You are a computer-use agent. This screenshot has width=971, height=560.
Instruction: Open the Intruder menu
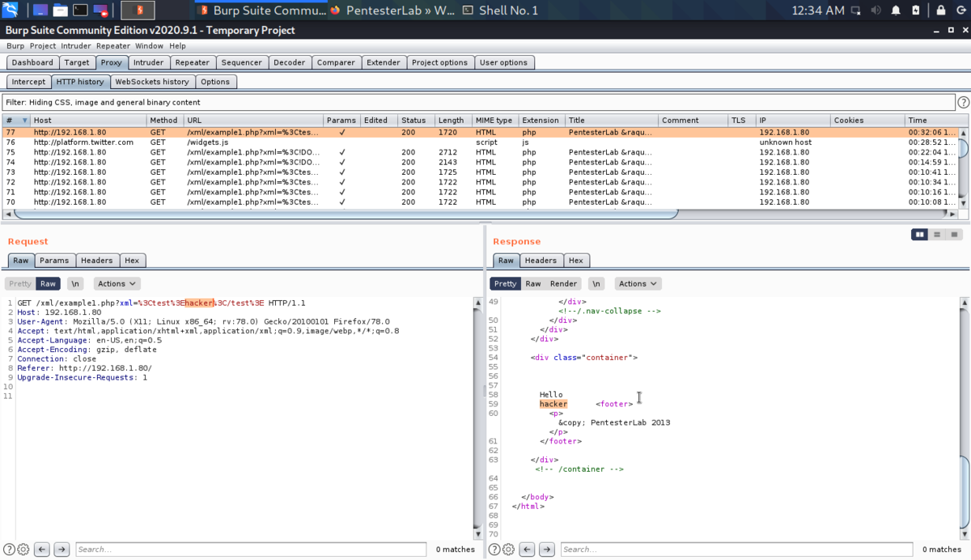coord(77,46)
